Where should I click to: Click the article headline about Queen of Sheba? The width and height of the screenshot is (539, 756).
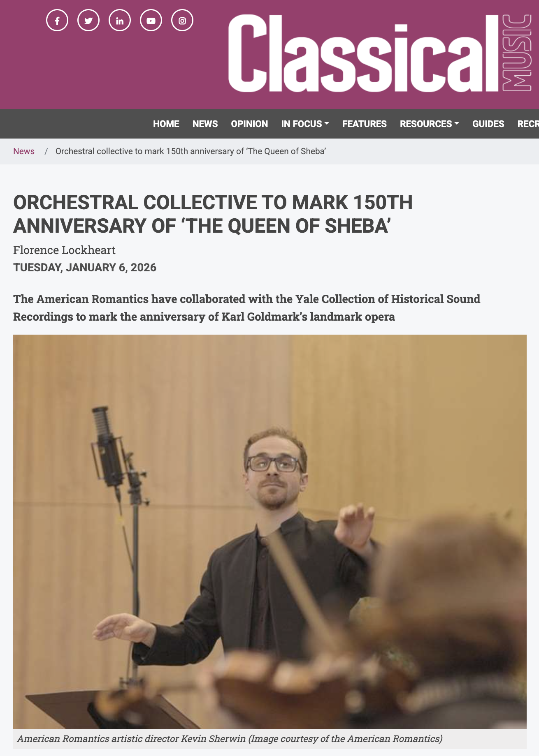[213, 214]
